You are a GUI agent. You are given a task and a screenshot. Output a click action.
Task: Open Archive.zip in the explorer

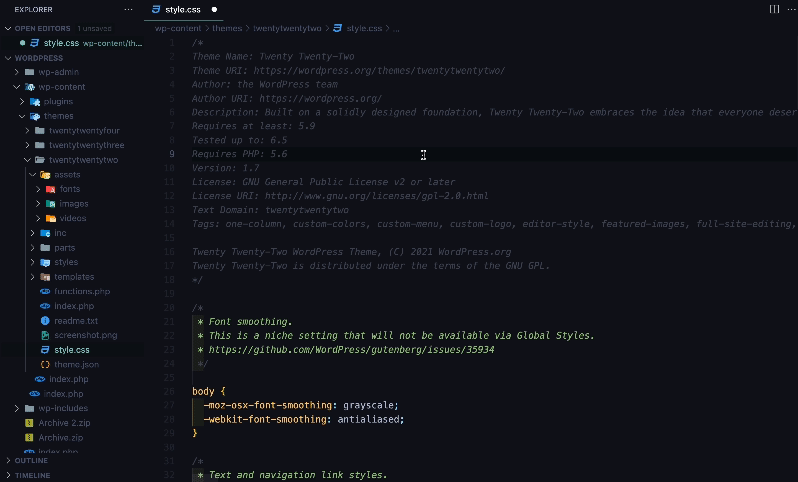[x=61, y=438]
